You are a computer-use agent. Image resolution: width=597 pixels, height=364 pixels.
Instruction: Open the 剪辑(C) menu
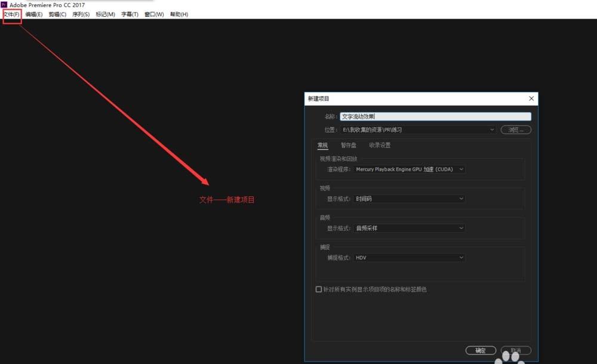[x=57, y=14]
